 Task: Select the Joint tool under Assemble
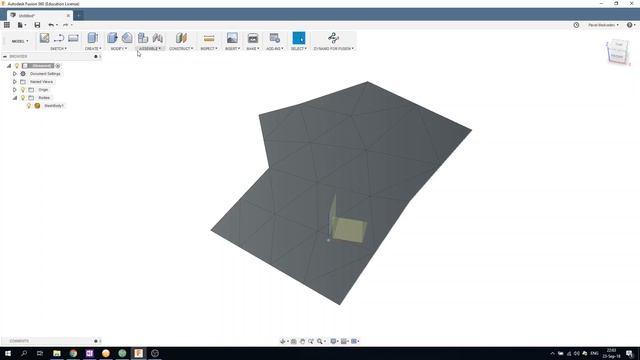(158, 38)
